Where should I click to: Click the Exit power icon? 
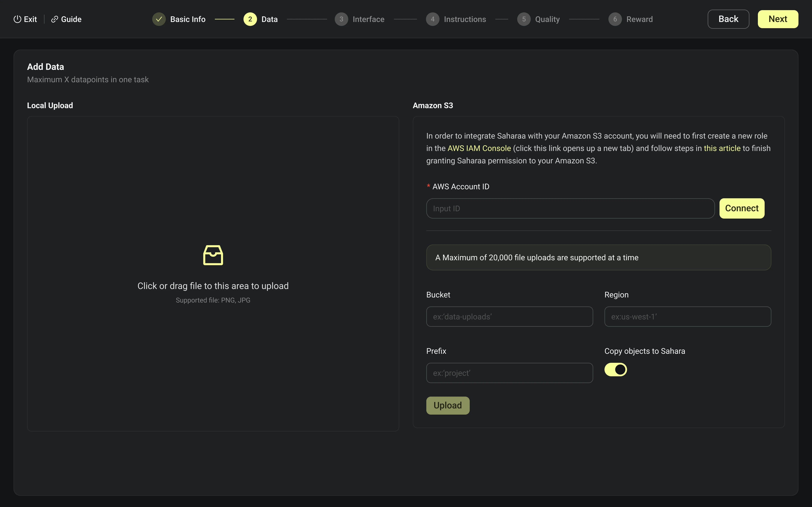(x=17, y=19)
